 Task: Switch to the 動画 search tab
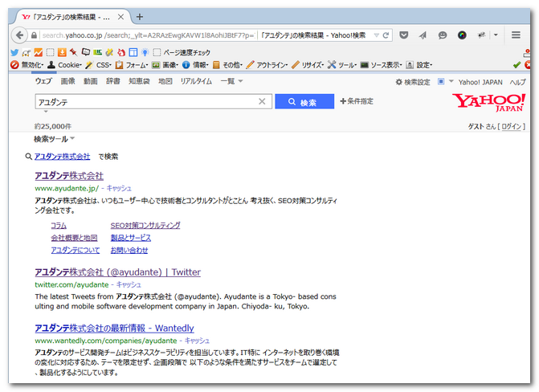(90, 81)
